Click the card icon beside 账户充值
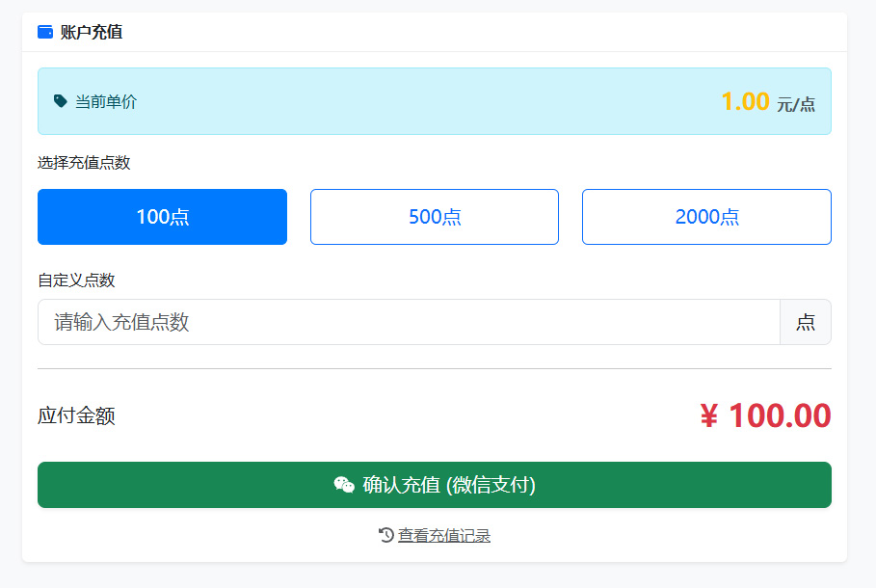The width and height of the screenshot is (876, 588). (44, 31)
